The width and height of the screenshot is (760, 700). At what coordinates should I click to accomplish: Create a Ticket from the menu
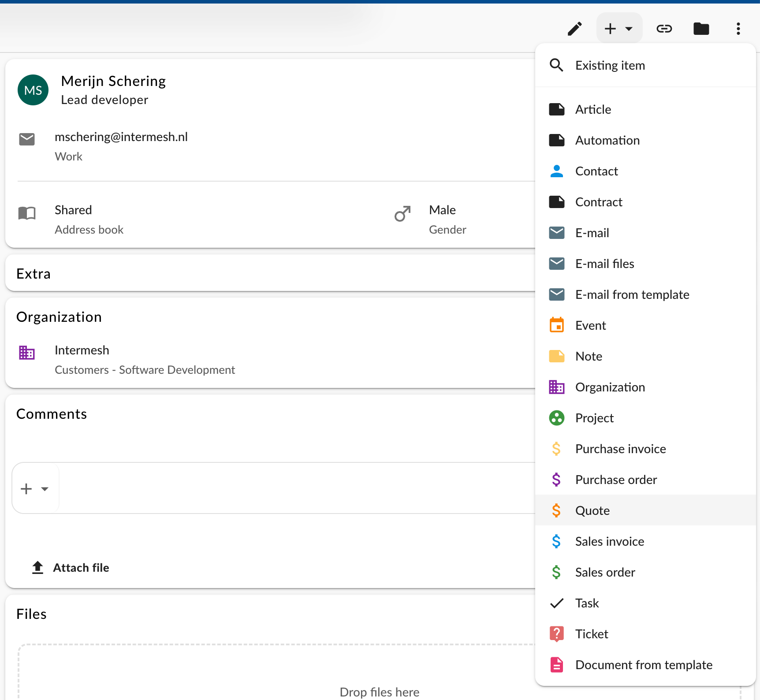(x=645, y=634)
